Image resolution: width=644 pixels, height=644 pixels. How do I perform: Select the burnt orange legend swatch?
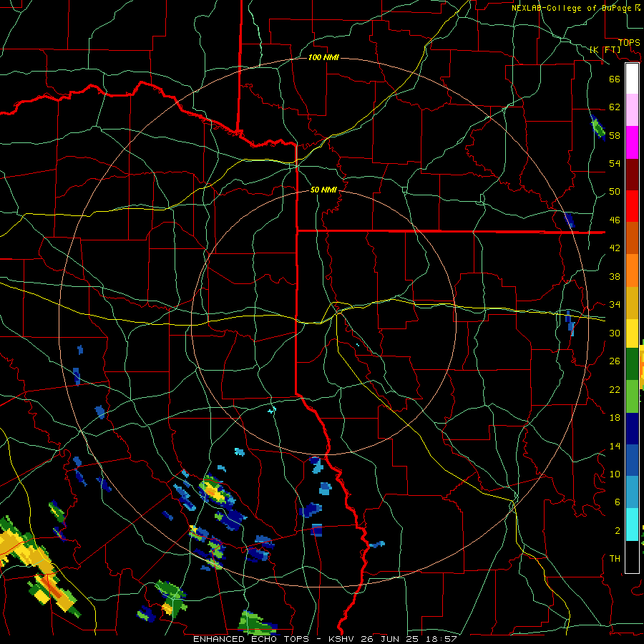[x=632, y=238]
